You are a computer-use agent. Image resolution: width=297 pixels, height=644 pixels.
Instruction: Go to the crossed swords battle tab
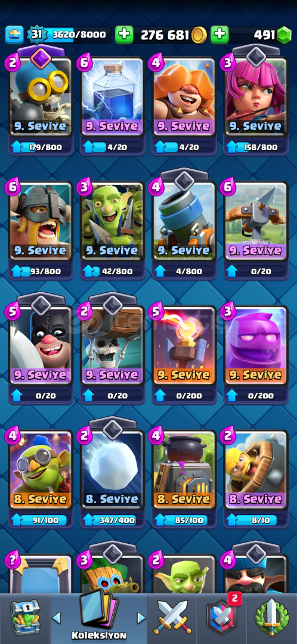pyautogui.click(x=172, y=618)
